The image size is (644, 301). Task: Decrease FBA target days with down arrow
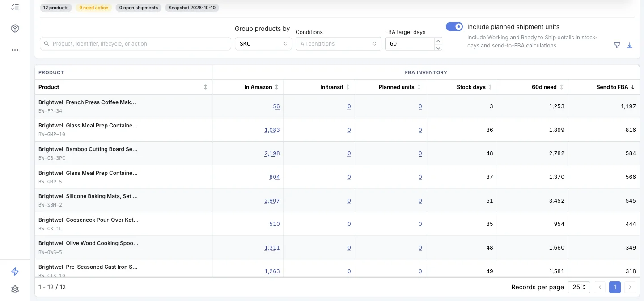coord(438,47)
